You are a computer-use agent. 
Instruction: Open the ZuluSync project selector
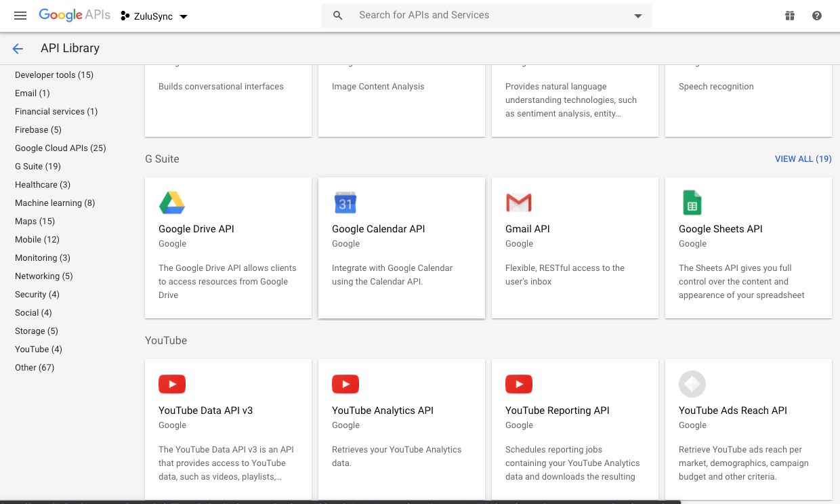point(154,16)
